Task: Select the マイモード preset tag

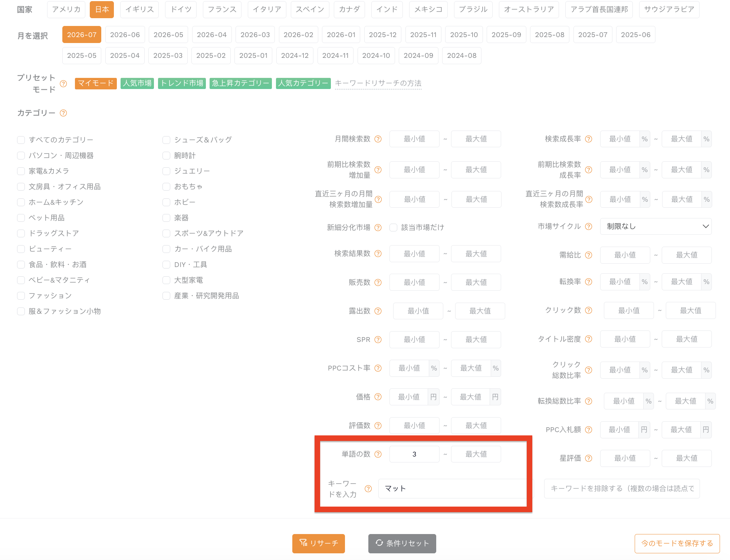Action: [x=96, y=83]
